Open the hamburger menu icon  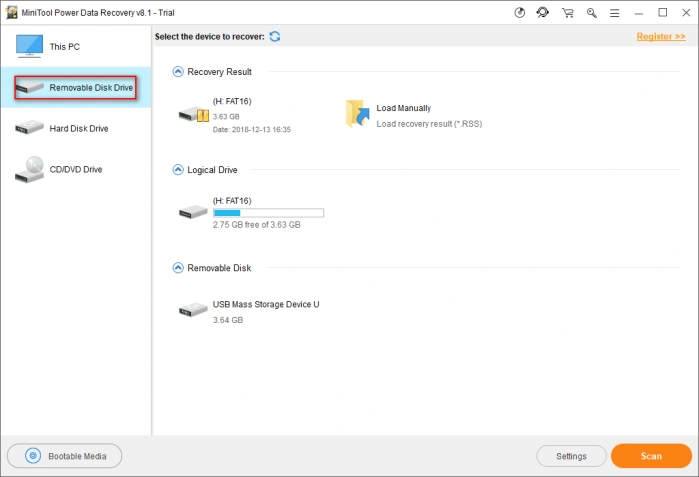pos(615,13)
